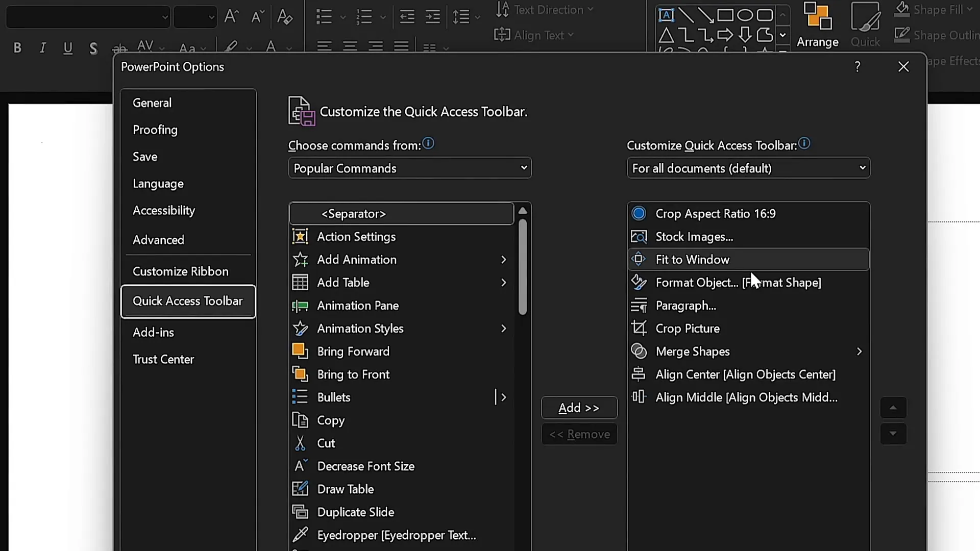Open the For all documents (default) dropdown
Image resolution: width=980 pixels, height=551 pixels.
[x=748, y=168]
